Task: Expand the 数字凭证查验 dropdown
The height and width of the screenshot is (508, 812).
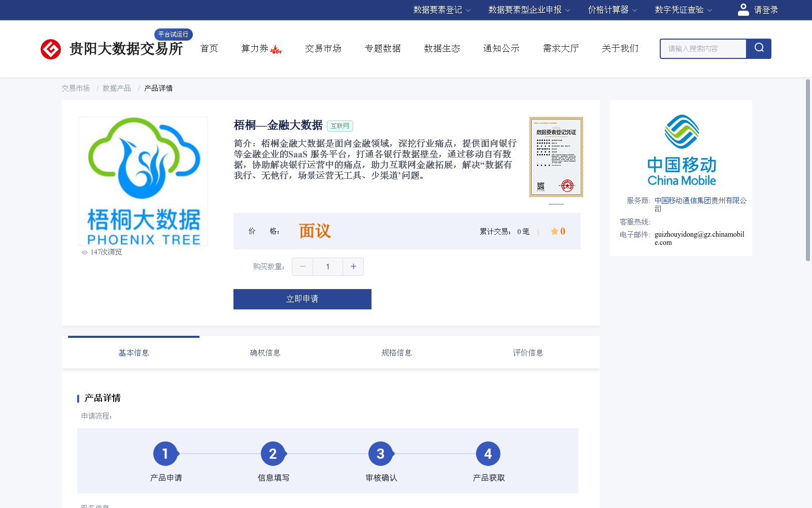Action: (x=684, y=10)
